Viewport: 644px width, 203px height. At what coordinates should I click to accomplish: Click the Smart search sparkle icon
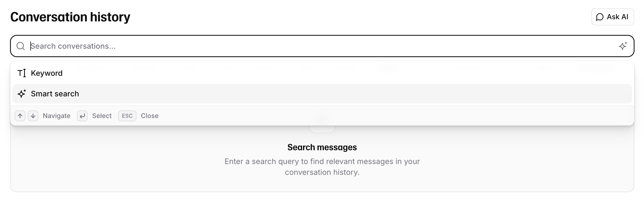click(x=21, y=94)
